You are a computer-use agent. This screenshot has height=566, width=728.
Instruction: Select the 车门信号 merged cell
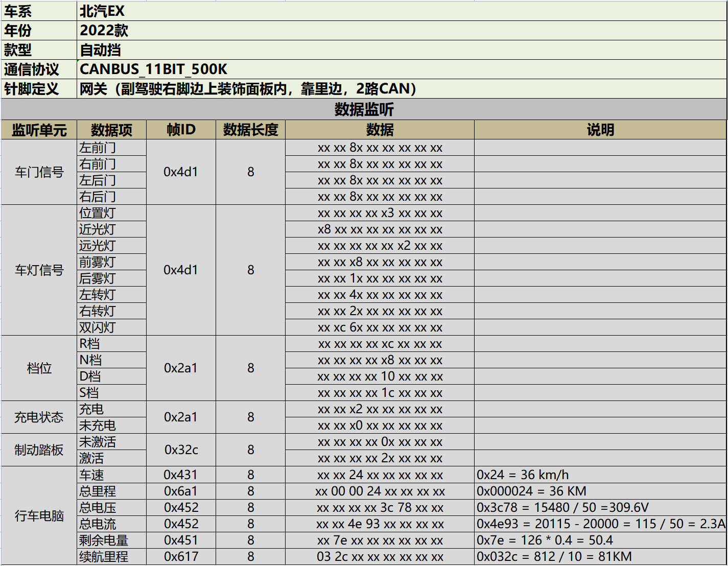(x=39, y=172)
